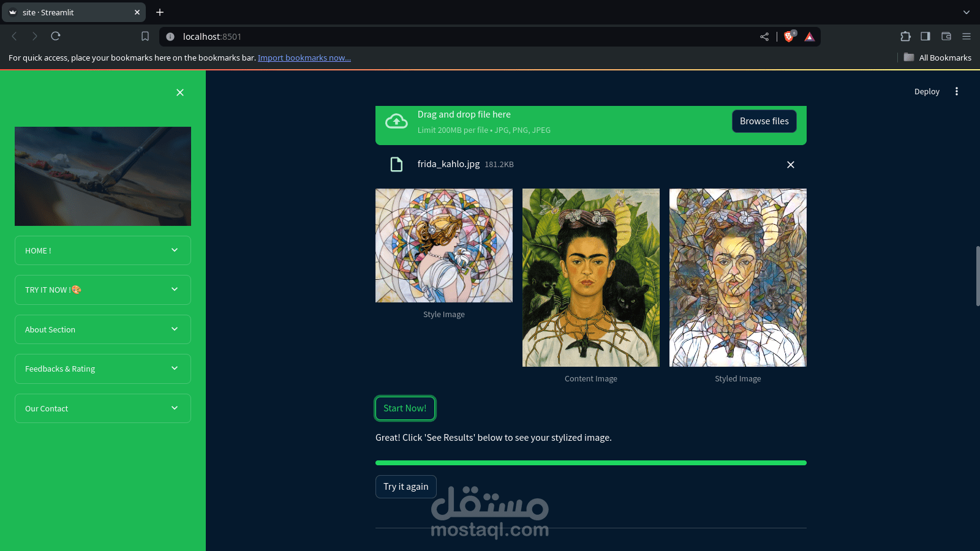This screenshot has width=980, height=551.
Task: Click the green progress bar
Action: (590, 463)
